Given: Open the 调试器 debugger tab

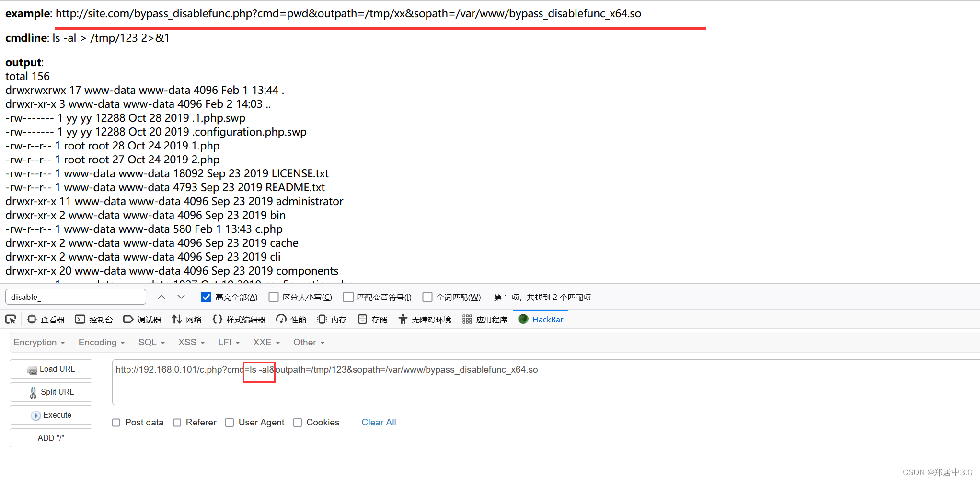Looking at the screenshot, I should (x=142, y=320).
